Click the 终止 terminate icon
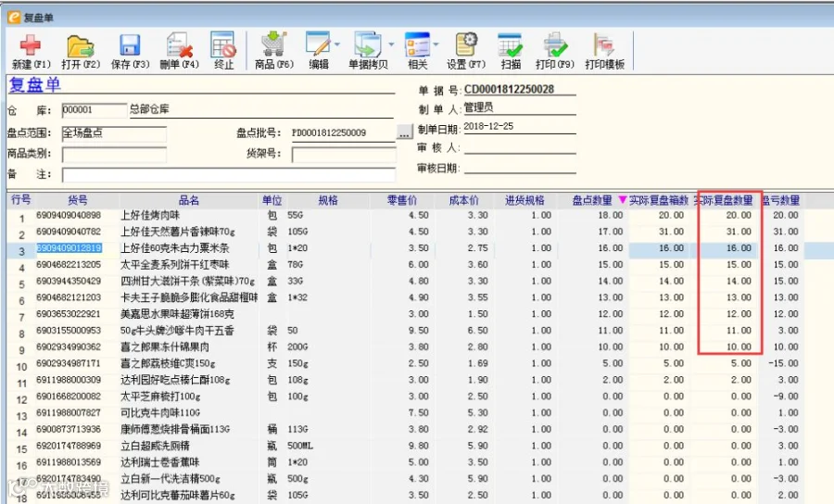Image resolution: width=834 pixels, height=504 pixels. click(223, 44)
